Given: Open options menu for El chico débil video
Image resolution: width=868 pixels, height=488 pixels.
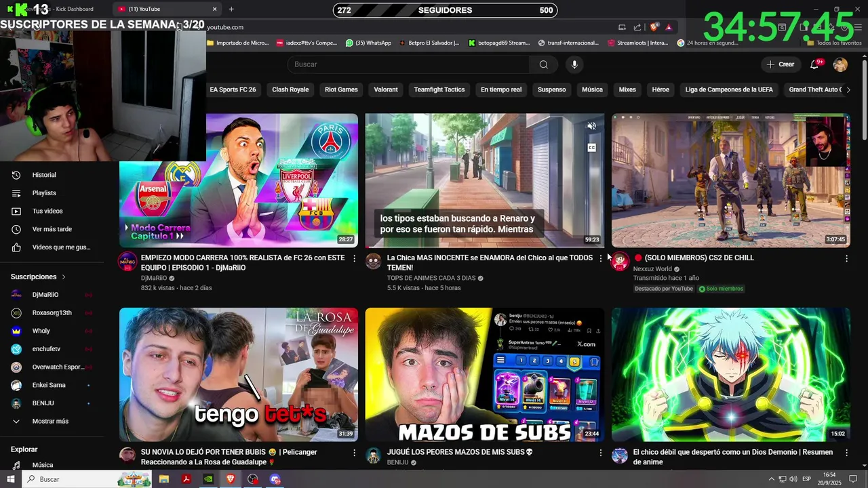Looking at the screenshot, I should click(846, 452).
